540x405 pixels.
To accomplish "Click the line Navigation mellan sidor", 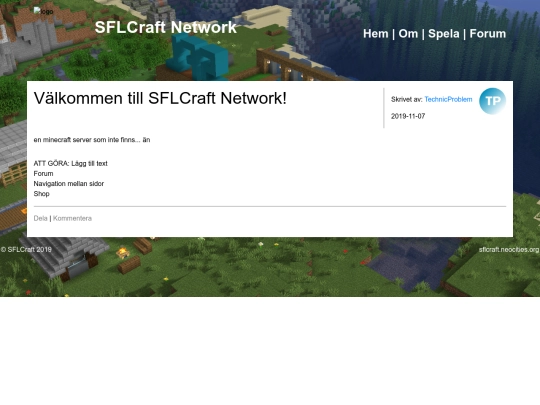I will (x=69, y=184).
